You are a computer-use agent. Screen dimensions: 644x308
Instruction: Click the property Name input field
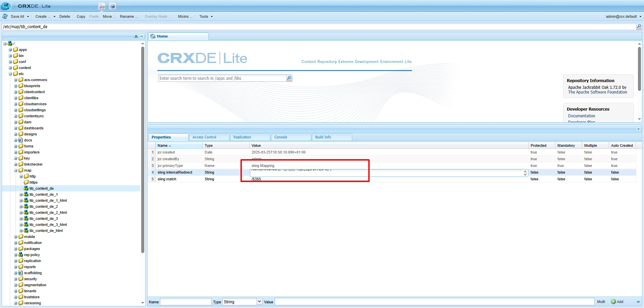[x=186, y=302]
